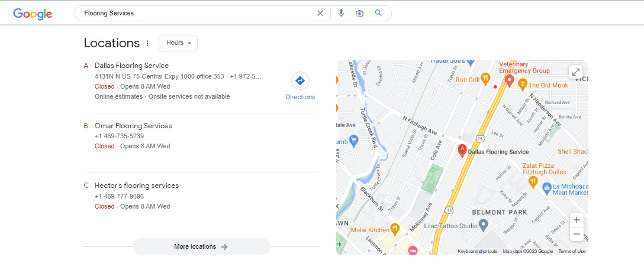Viewport: 644px width, 273px height.
Task: Click the magnifying glass search icon
Action: click(x=378, y=13)
